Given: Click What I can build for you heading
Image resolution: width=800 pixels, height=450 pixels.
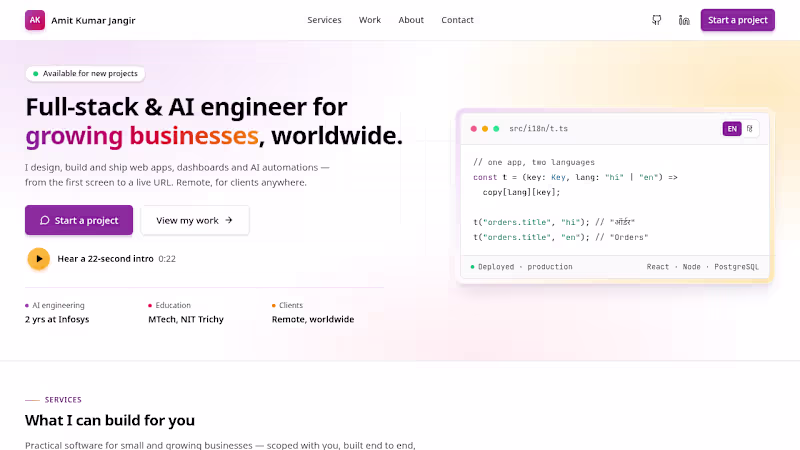Looking at the screenshot, I should [x=110, y=420].
